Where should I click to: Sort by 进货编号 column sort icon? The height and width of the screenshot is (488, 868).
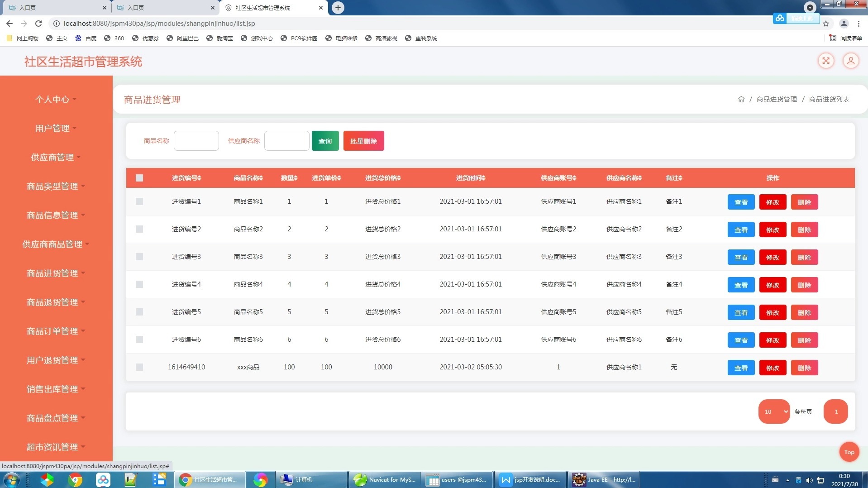click(x=200, y=178)
